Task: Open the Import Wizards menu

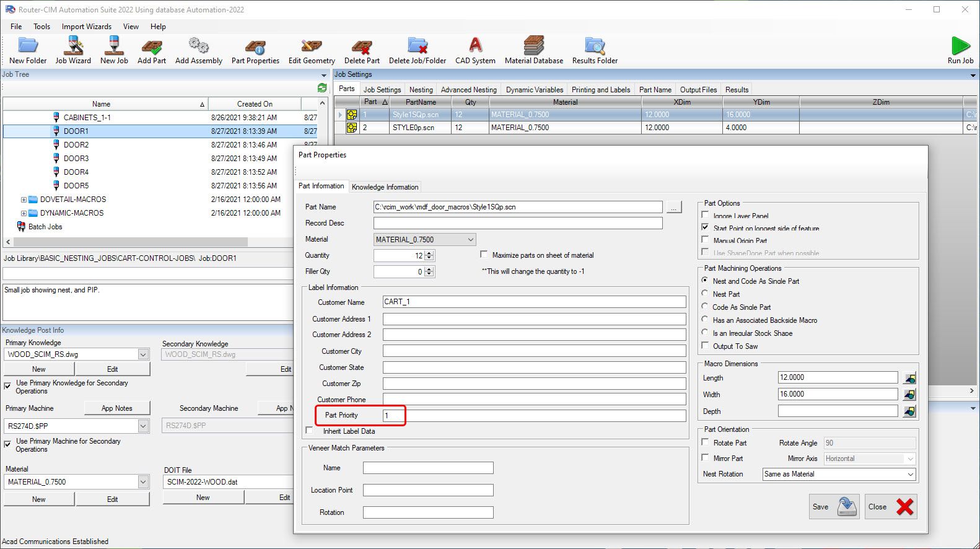Action: coord(86,27)
